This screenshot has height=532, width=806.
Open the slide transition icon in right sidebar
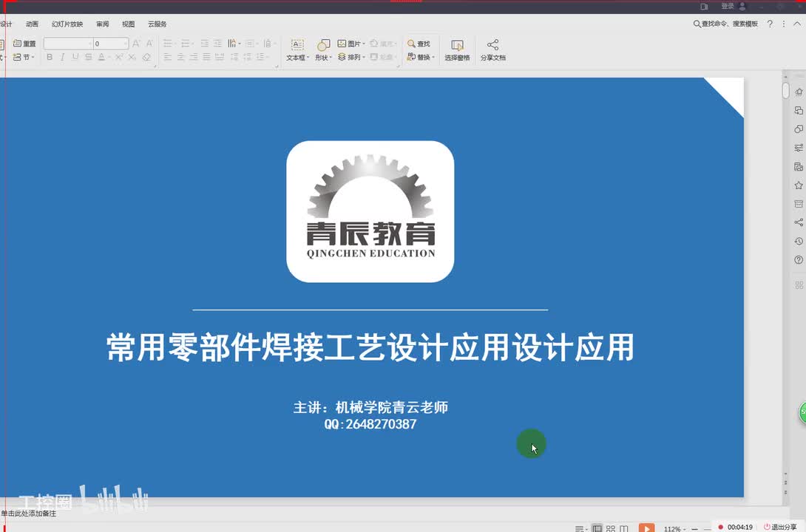click(799, 110)
